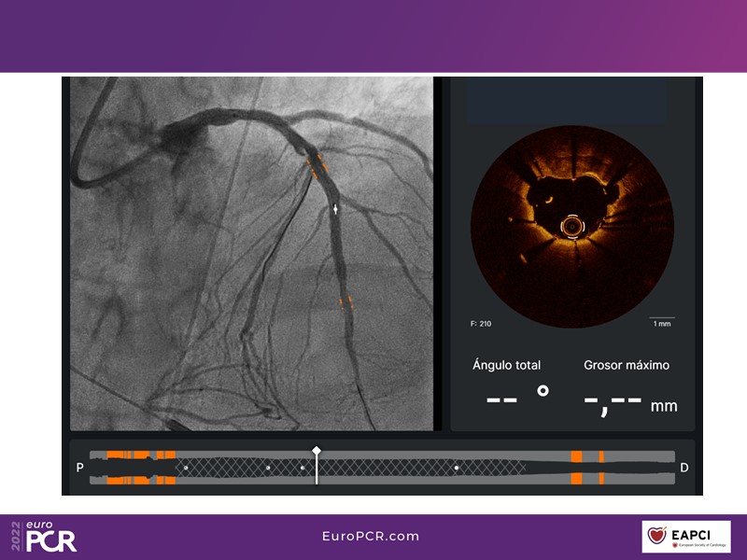The height and width of the screenshot is (560, 747).
Task: Click the catheter ring in the OCT cross-section center
Action: (569, 226)
